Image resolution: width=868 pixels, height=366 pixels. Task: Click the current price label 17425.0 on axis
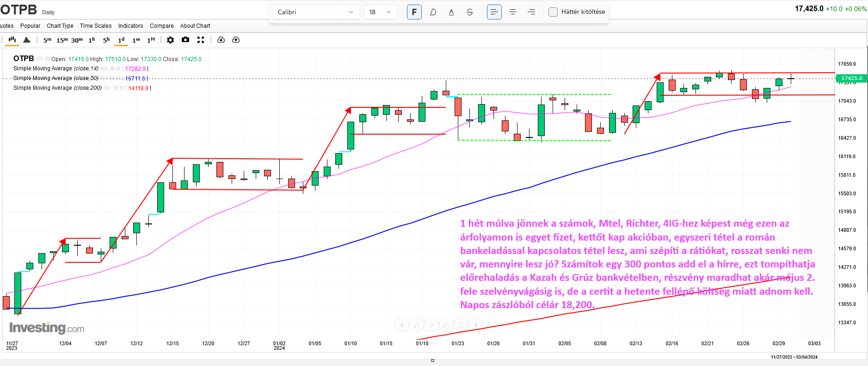[x=851, y=78]
